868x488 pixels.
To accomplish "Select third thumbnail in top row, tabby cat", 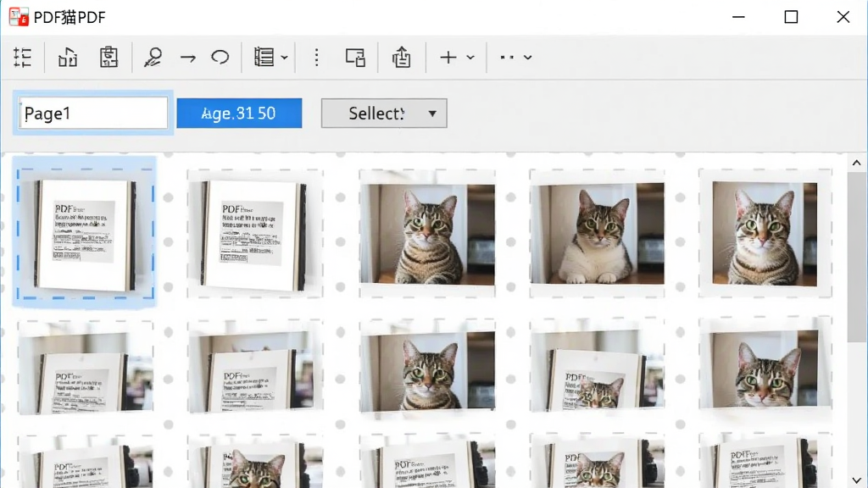I will 427,234.
